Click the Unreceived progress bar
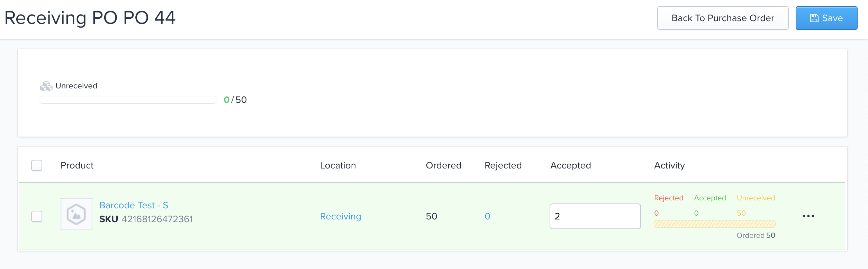The height and width of the screenshot is (269, 868). click(128, 100)
